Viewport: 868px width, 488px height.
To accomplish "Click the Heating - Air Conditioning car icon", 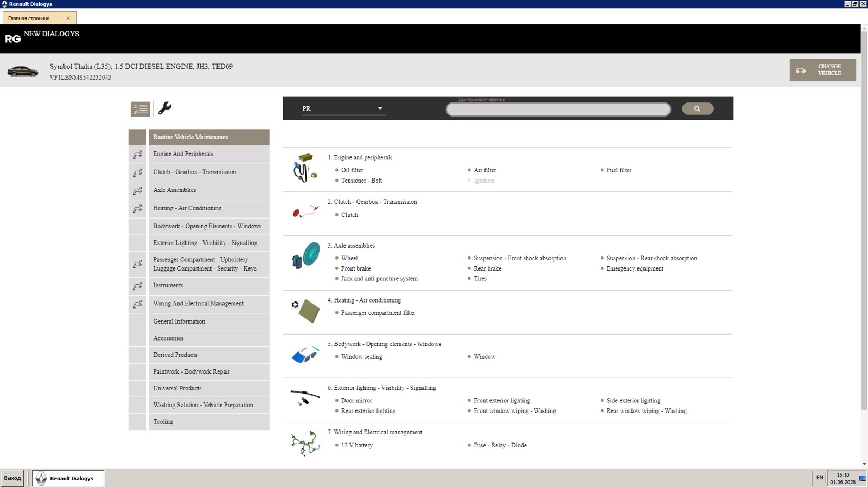I will (x=138, y=208).
